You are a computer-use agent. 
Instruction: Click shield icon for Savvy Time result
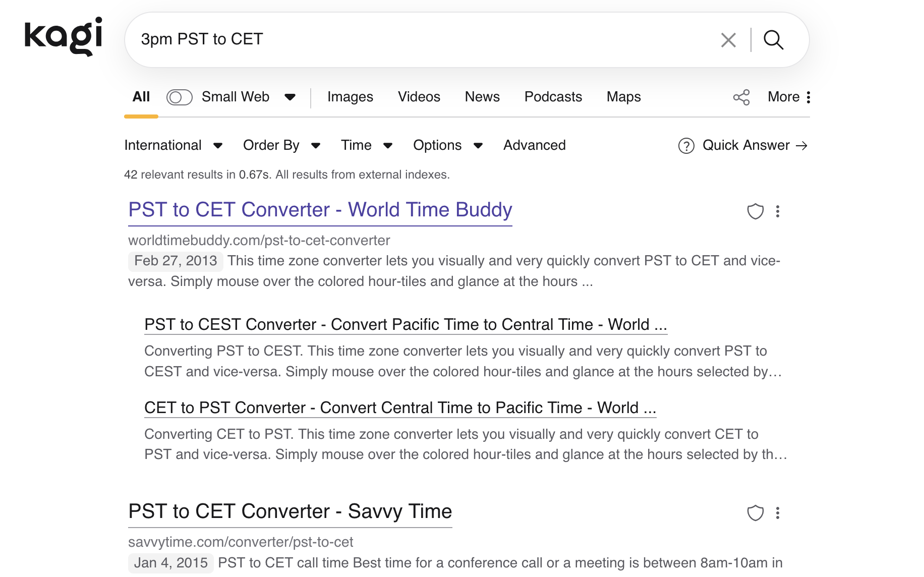click(755, 513)
